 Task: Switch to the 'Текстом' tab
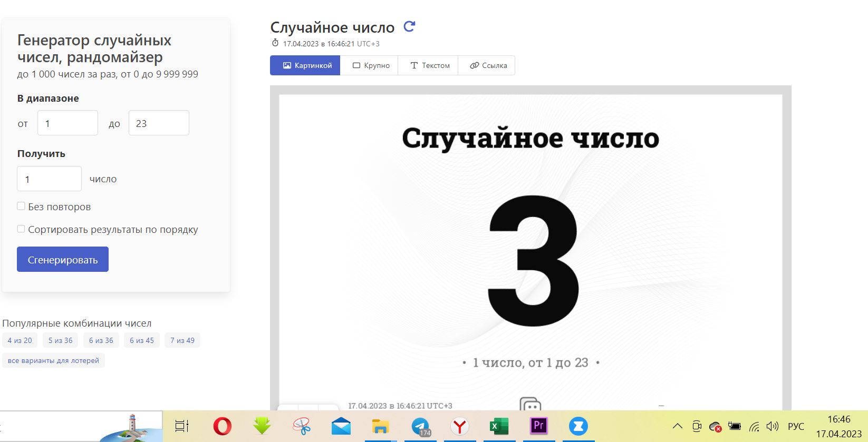click(x=429, y=65)
